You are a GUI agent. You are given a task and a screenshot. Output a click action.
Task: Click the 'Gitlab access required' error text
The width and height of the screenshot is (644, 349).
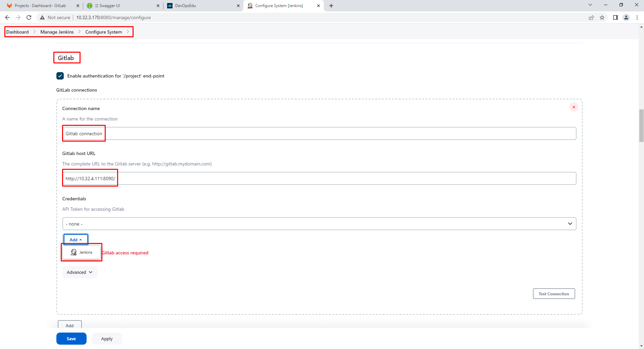tap(125, 253)
